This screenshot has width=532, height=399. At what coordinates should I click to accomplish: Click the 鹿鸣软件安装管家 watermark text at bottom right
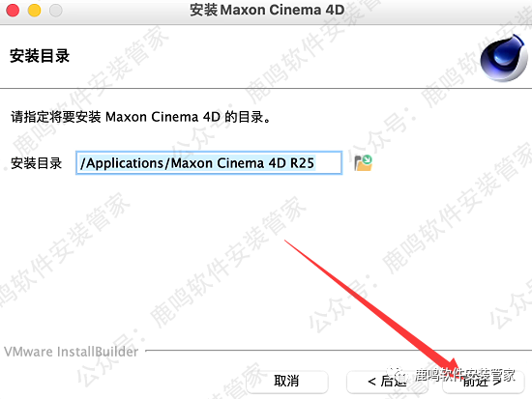pos(465,375)
